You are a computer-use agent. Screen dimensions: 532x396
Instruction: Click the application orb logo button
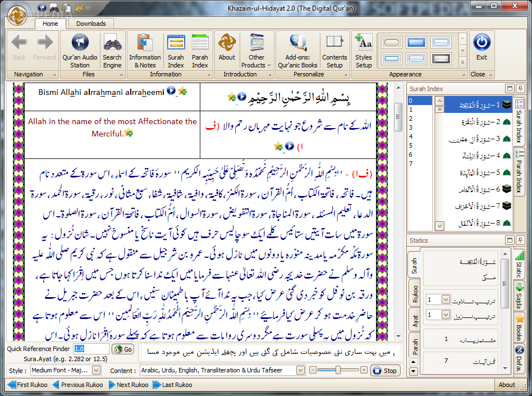pyautogui.click(x=17, y=15)
